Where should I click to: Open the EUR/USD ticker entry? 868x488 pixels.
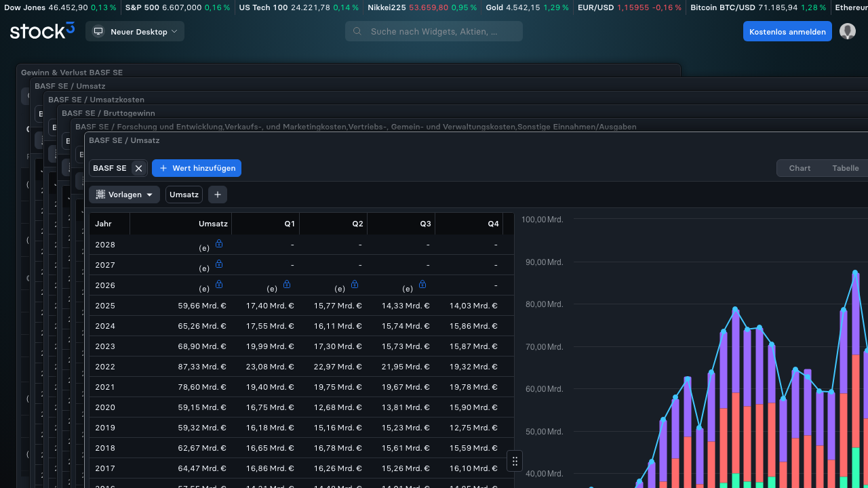(x=629, y=7)
